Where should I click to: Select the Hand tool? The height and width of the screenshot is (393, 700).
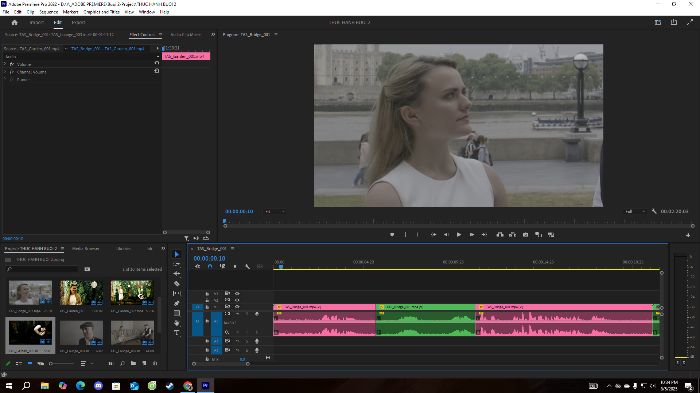pos(177,323)
